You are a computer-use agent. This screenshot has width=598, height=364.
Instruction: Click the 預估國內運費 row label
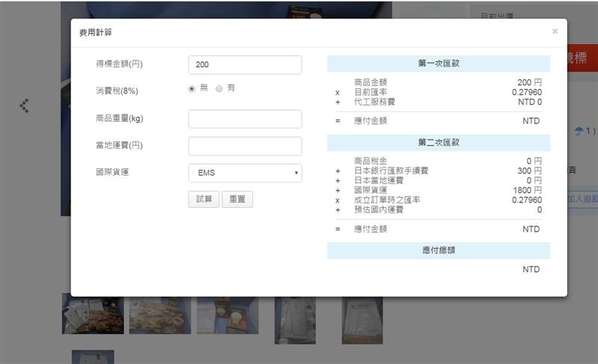(378, 210)
